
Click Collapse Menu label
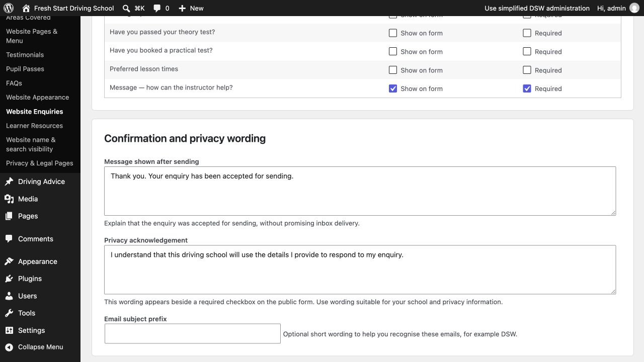coord(40,347)
